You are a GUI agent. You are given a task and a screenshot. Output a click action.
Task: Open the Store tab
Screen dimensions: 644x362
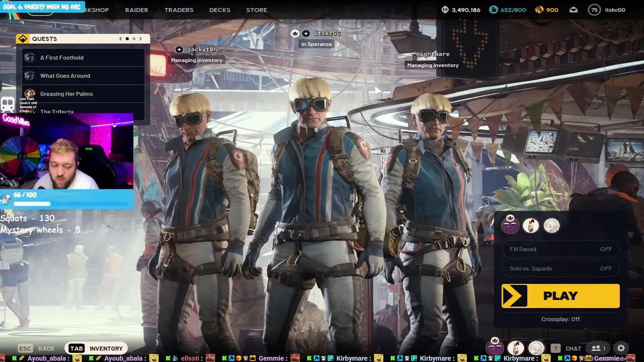[x=257, y=10]
